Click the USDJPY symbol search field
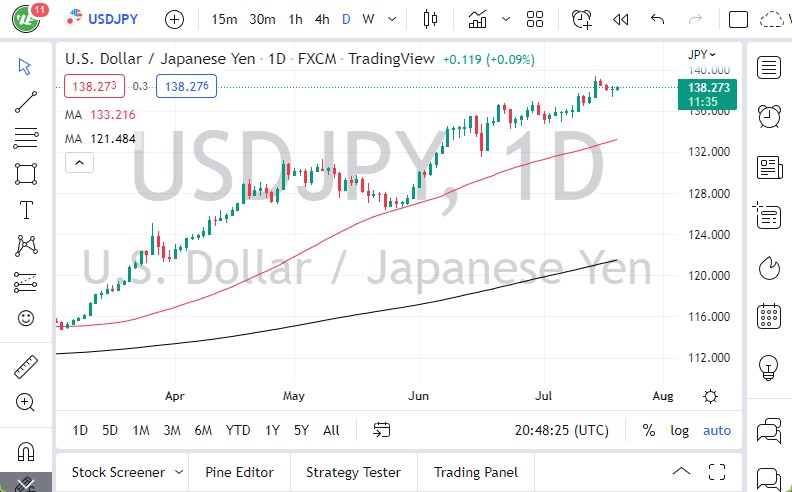 [114, 19]
